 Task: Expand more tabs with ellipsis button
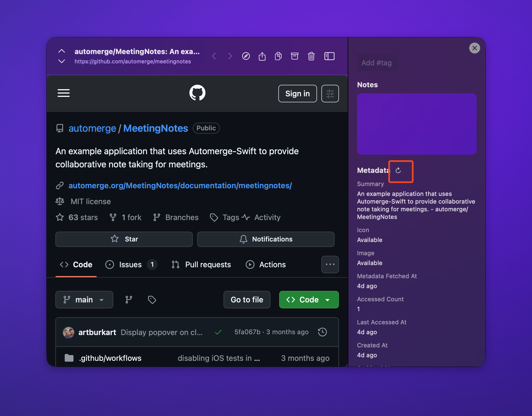tap(330, 265)
